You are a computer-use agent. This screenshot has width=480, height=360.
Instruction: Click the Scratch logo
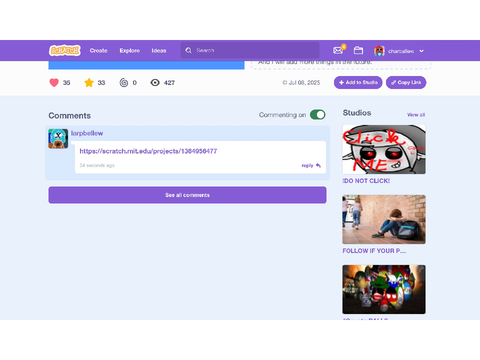tap(65, 50)
